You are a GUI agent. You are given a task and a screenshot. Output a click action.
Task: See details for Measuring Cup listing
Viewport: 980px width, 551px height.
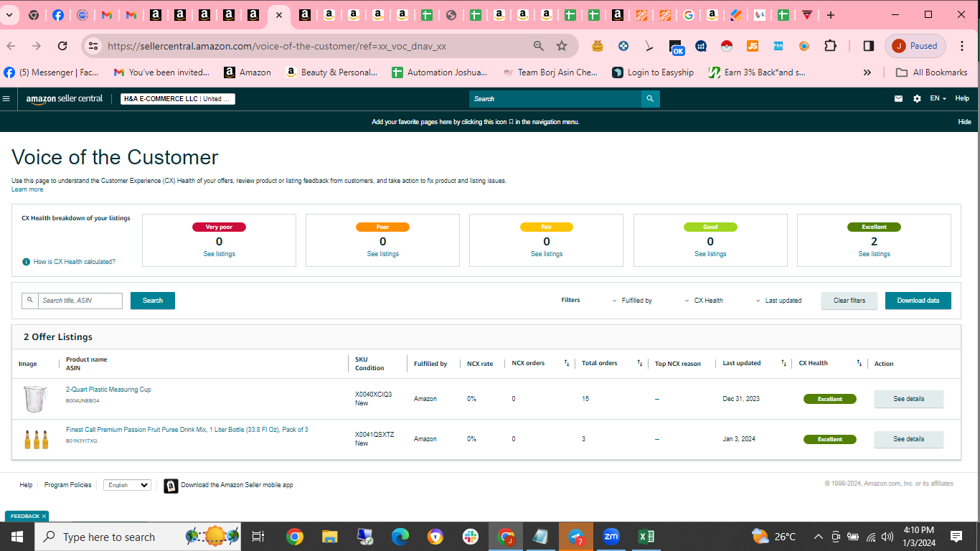pyautogui.click(x=909, y=399)
